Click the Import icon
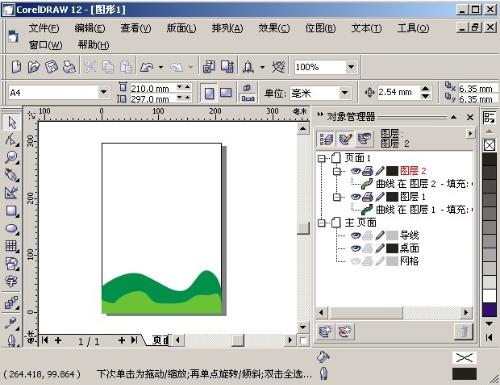Viewport: 500px width, 385px height. [209, 67]
